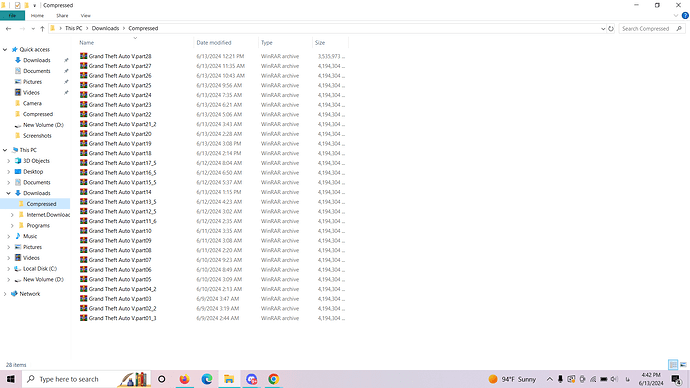This screenshot has width=690, height=388.
Task: Open the View ribbon tab
Action: pyautogui.click(x=85, y=15)
